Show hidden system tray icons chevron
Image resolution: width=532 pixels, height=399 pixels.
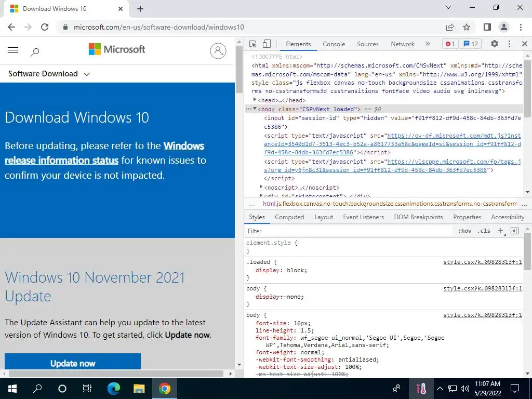coord(440,389)
